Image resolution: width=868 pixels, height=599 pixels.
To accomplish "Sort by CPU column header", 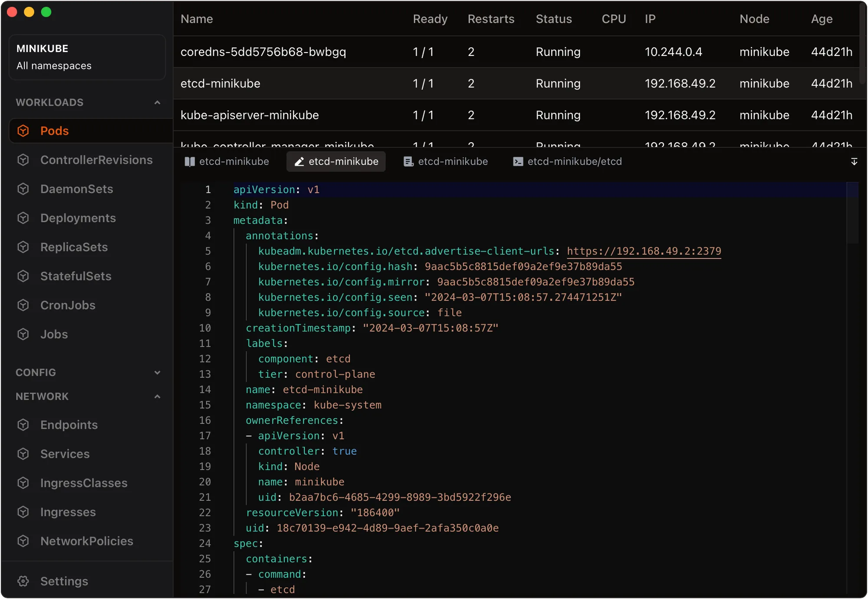I will tap(614, 19).
